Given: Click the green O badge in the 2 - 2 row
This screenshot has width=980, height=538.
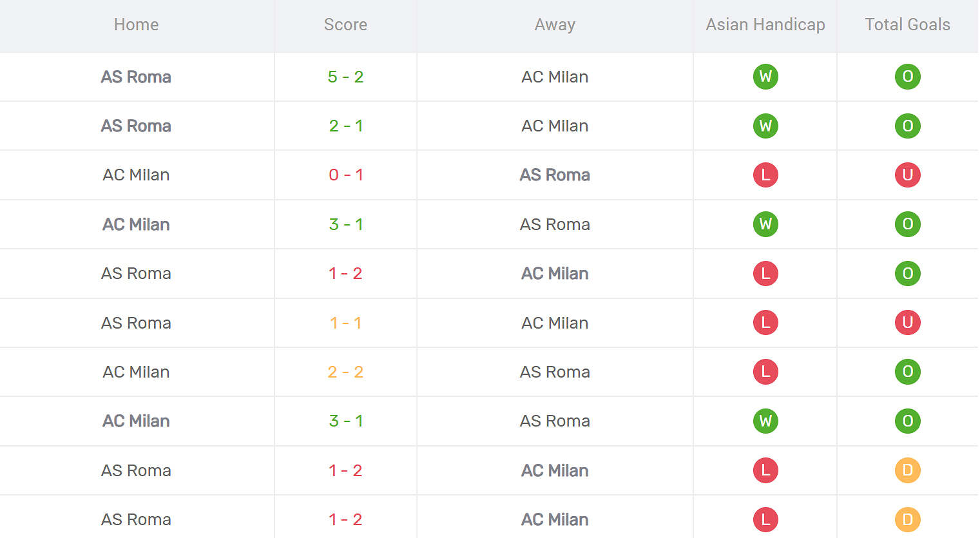Looking at the screenshot, I should click(x=907, y=372).
